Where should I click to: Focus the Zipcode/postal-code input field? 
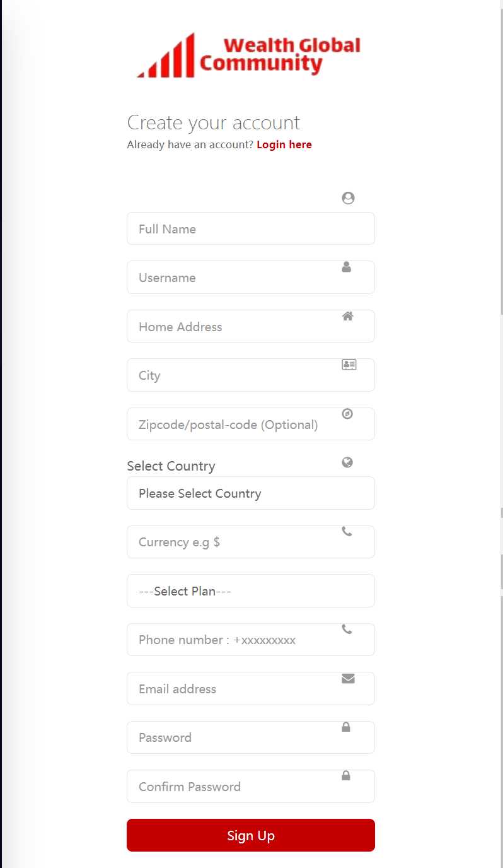pos(251,424)
